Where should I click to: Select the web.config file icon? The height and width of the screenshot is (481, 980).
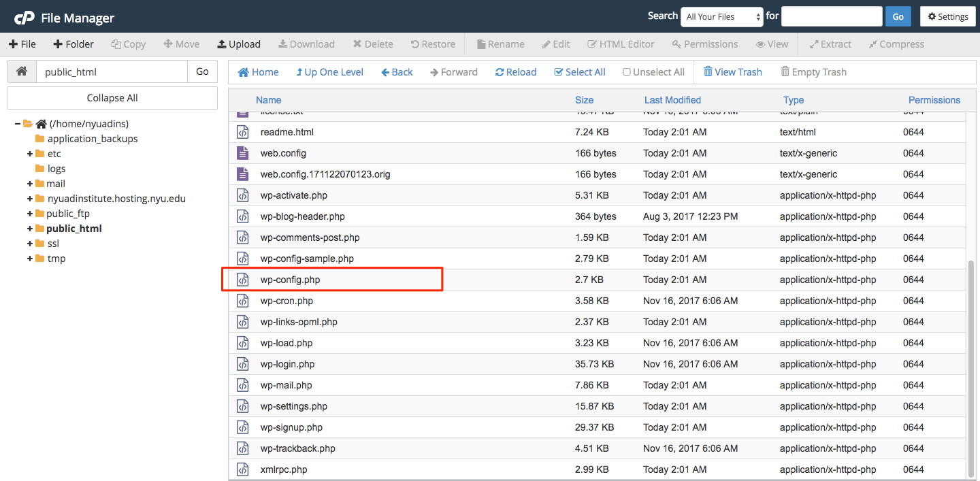pyautogui.click(x=242, y=153)
